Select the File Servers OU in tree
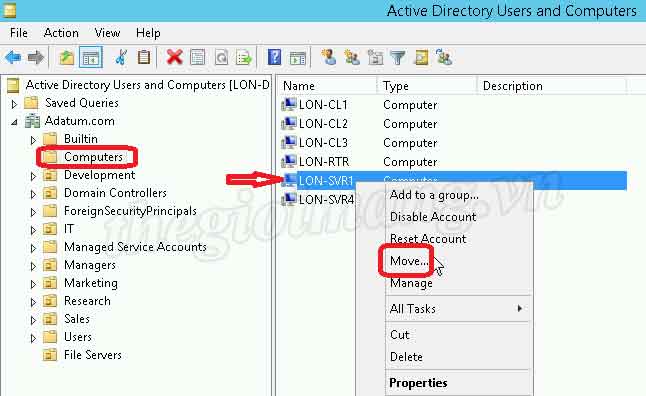The width and height of the screenshot is (646, 396). pos(93,355)
